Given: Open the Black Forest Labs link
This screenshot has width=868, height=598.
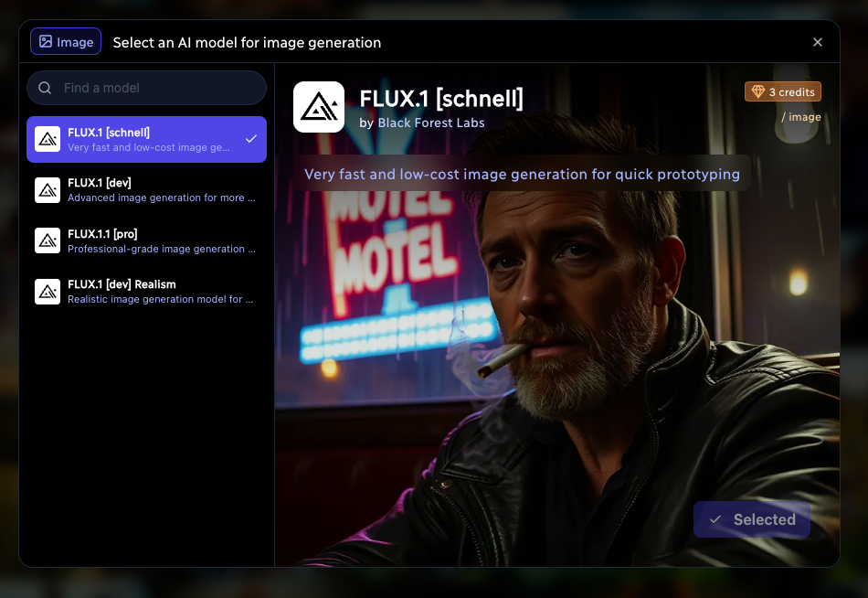Looking at the screenshot, I should coord(431,123).
